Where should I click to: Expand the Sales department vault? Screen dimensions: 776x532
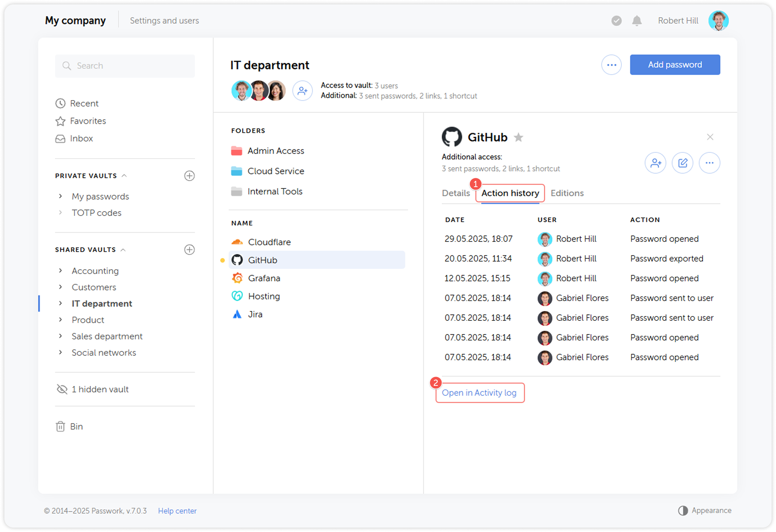point(61,336)
